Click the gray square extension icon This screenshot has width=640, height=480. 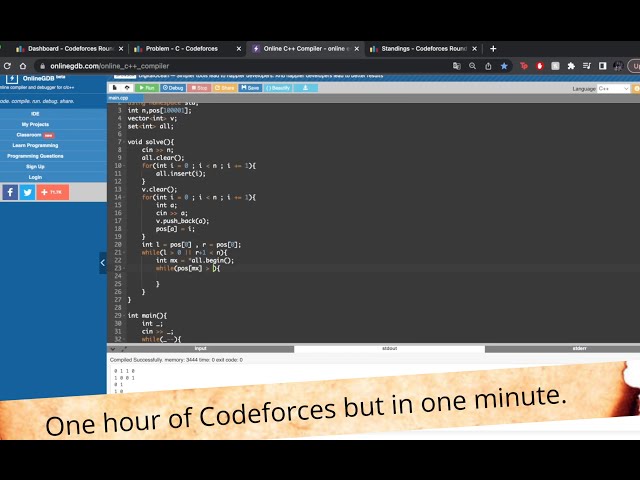(555, 66)
